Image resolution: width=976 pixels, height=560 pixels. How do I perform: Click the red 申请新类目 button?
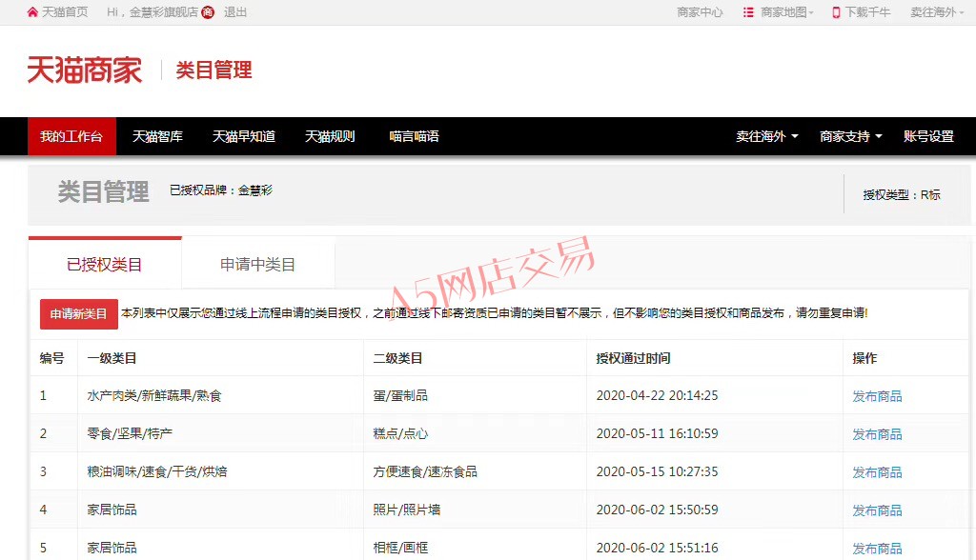(x=79, y=314)
